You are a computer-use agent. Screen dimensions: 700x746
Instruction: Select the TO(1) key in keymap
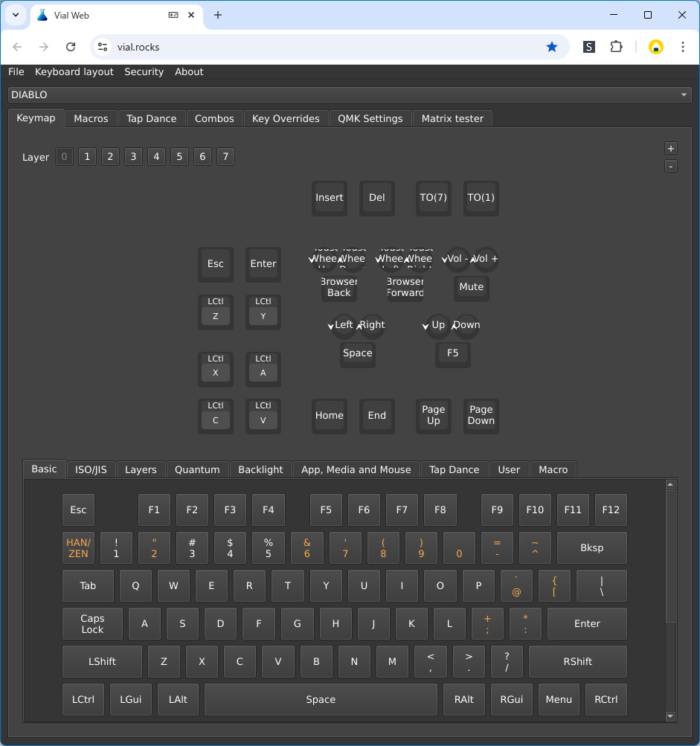pos(481,198)
